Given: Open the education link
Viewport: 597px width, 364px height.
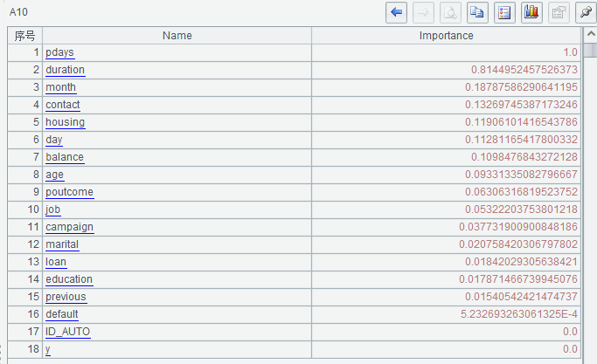Looking at the screenshot, I should [69, 280].
